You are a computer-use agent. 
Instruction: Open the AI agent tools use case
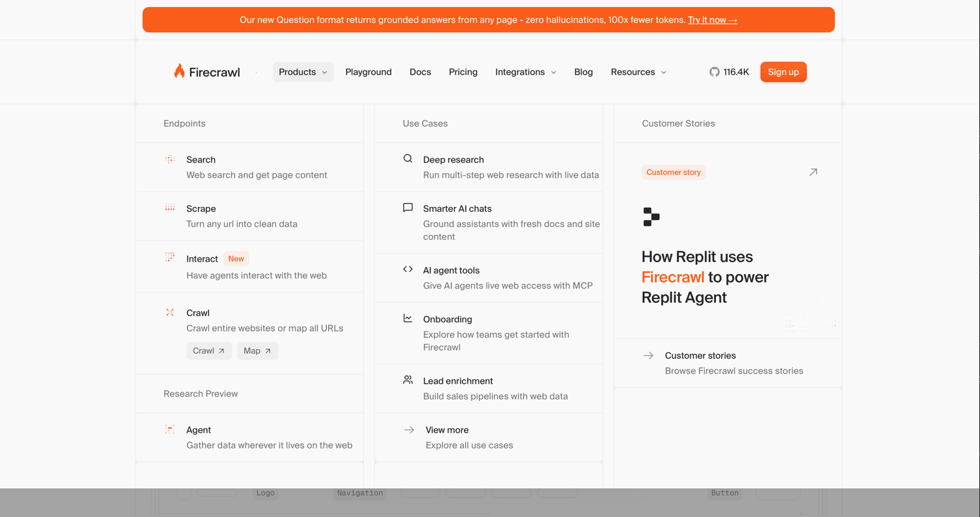click(x=489, y=278)
